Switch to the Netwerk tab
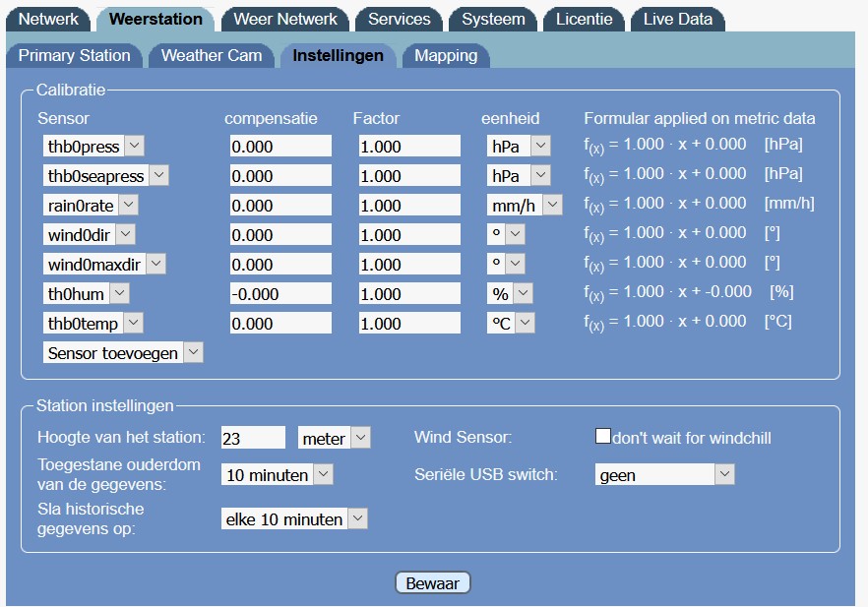The image size is (868, 607). 48,19
